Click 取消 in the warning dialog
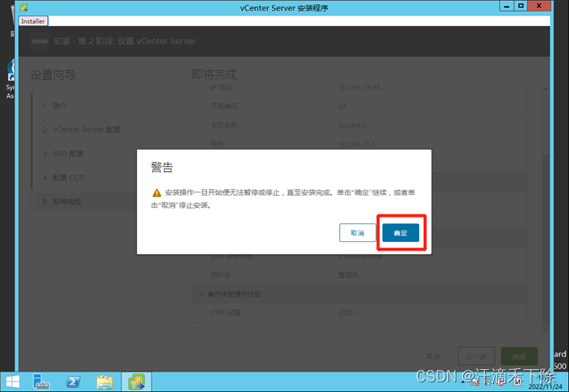Viewport: 569px width, 392px height. [357, 233]
